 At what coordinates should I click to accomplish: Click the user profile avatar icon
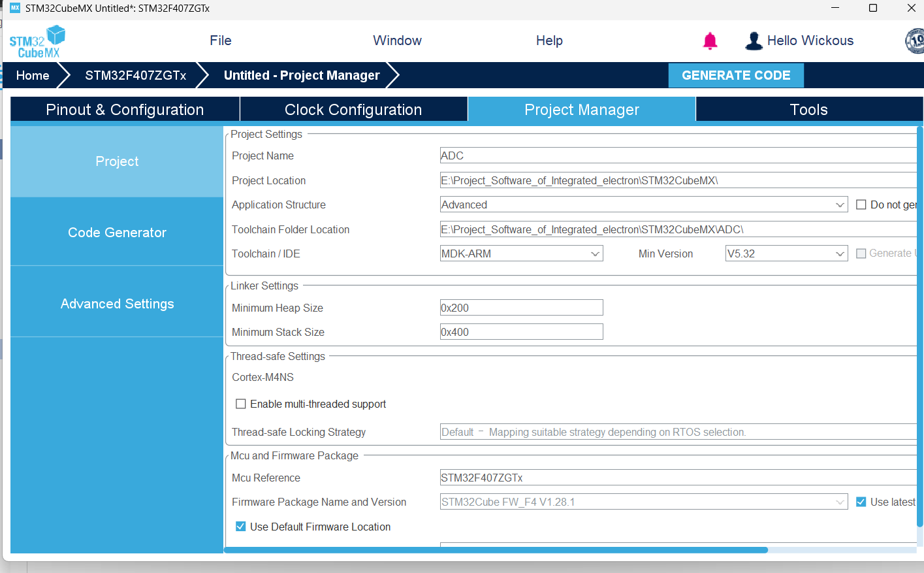[754, 41]
